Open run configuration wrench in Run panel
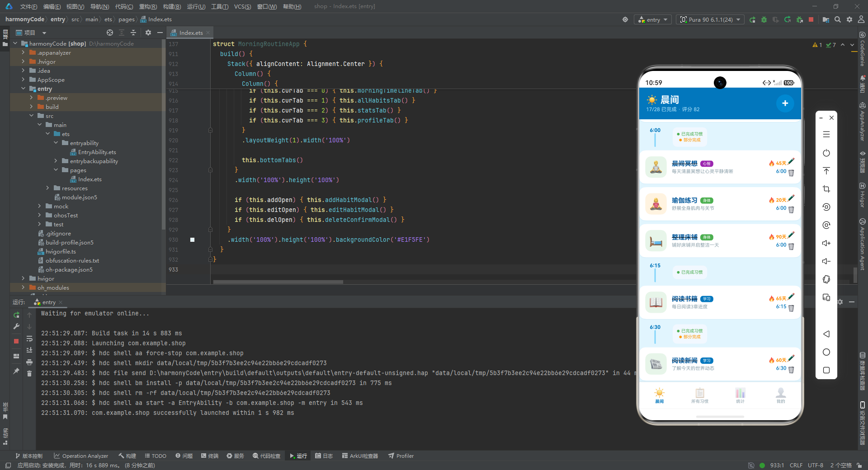Screen dimensions: 868x470 [x=16, y=326]
